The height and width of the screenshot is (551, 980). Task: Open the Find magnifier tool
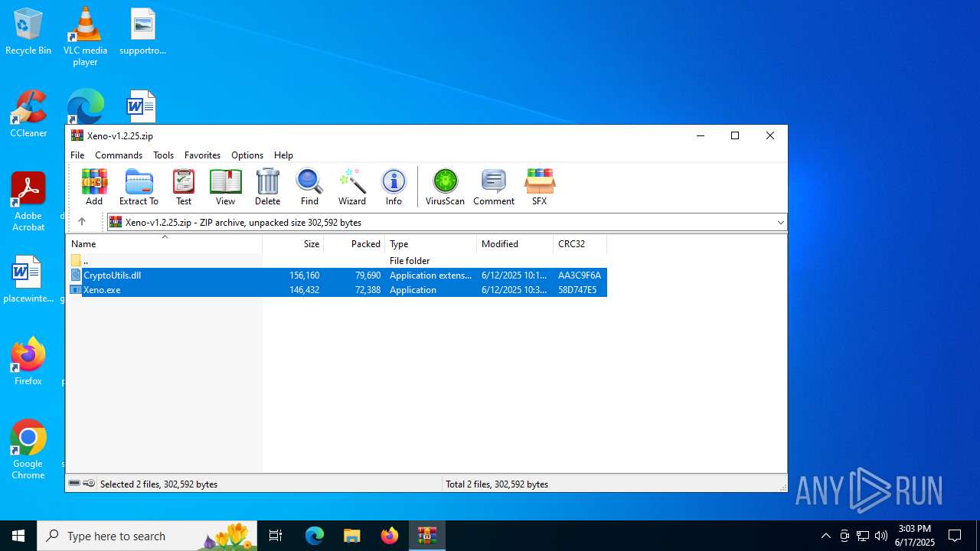(309, 187)
